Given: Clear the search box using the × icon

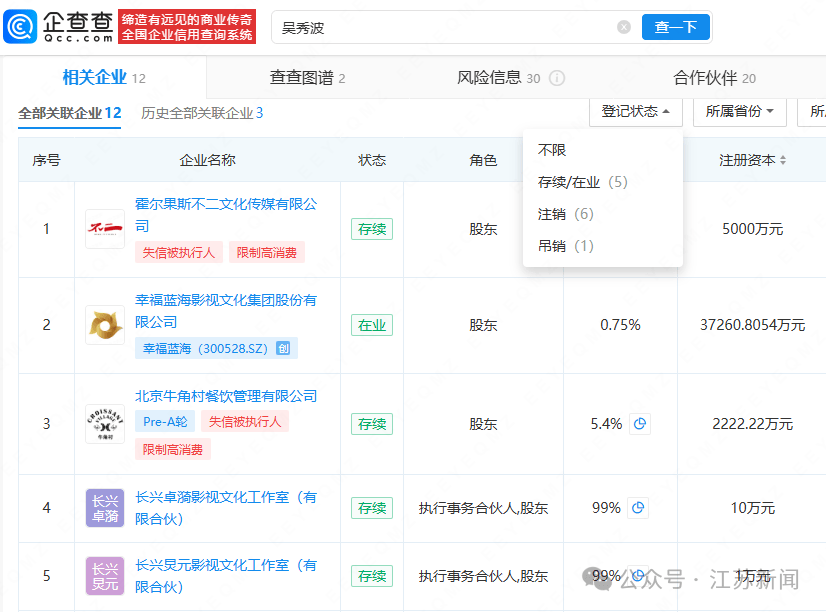Looking at the screenshot, I should pos(624,27).
